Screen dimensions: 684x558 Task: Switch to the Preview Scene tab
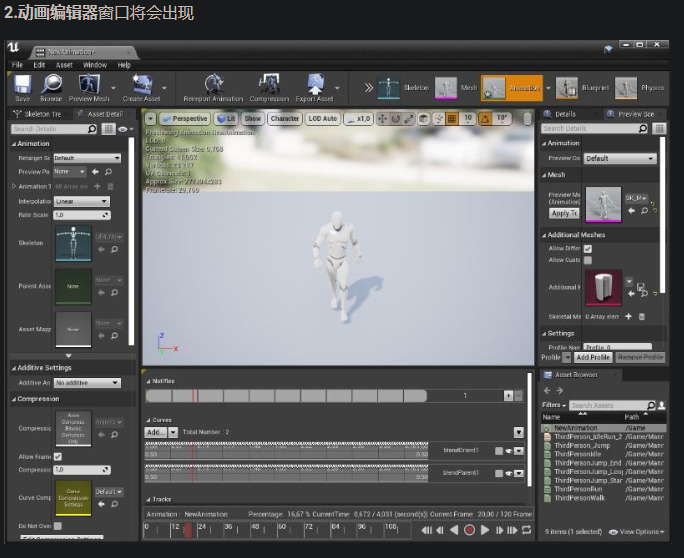[635, 114]
